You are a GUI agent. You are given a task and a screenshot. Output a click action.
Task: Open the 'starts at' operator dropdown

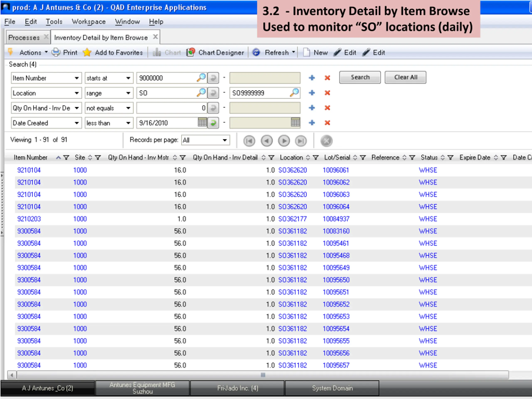(x=128, y=78)
